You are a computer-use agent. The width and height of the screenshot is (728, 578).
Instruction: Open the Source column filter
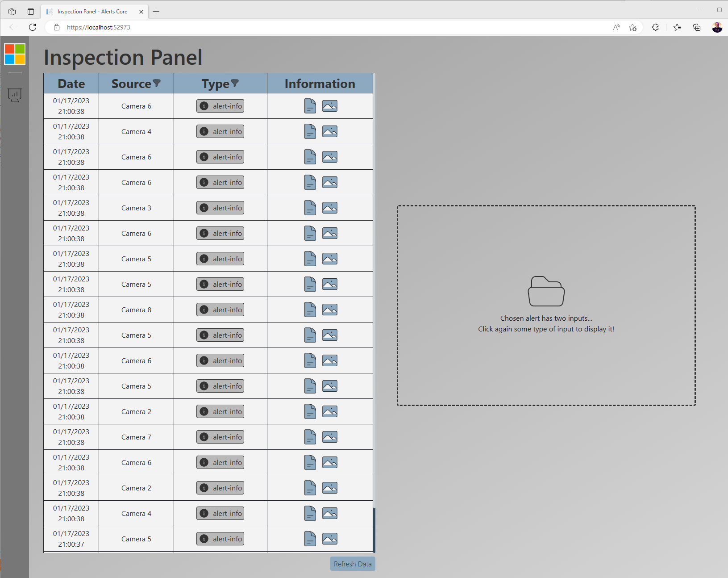pos(157,83)
